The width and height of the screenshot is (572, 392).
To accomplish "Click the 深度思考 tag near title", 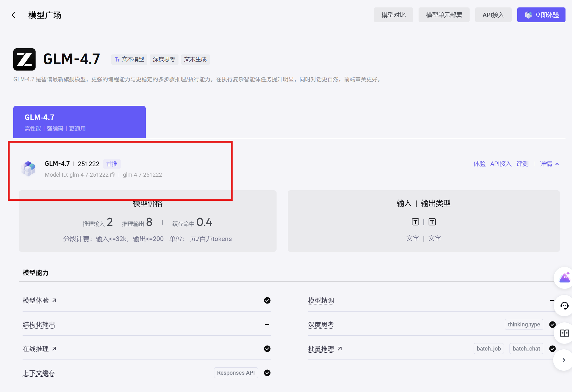I will coord(164,59).
